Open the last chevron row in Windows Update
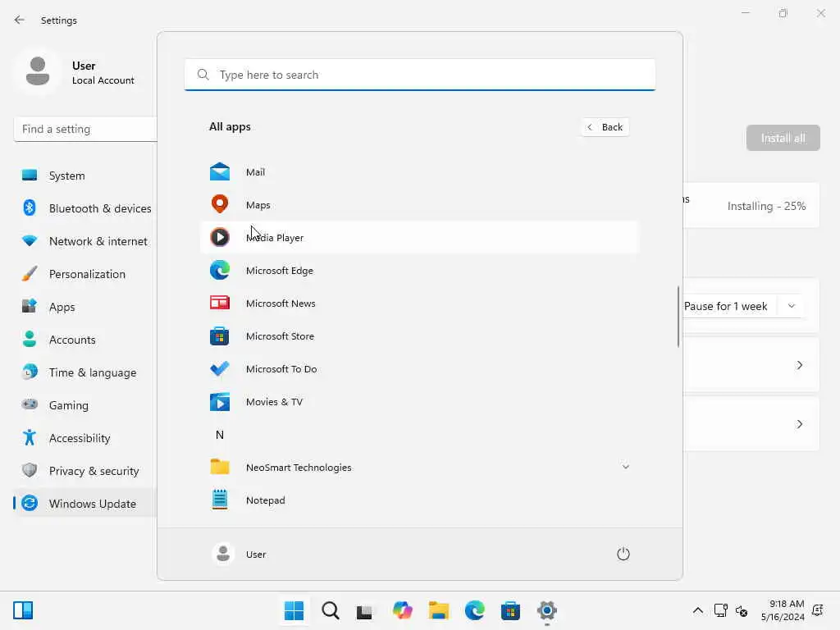 pos(799,424)
